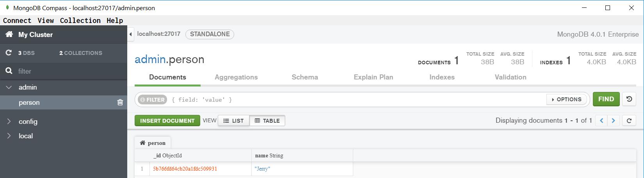Viewport: 644px width, 178px height.
Task: Expand the local database
Action: pos(9,136)
